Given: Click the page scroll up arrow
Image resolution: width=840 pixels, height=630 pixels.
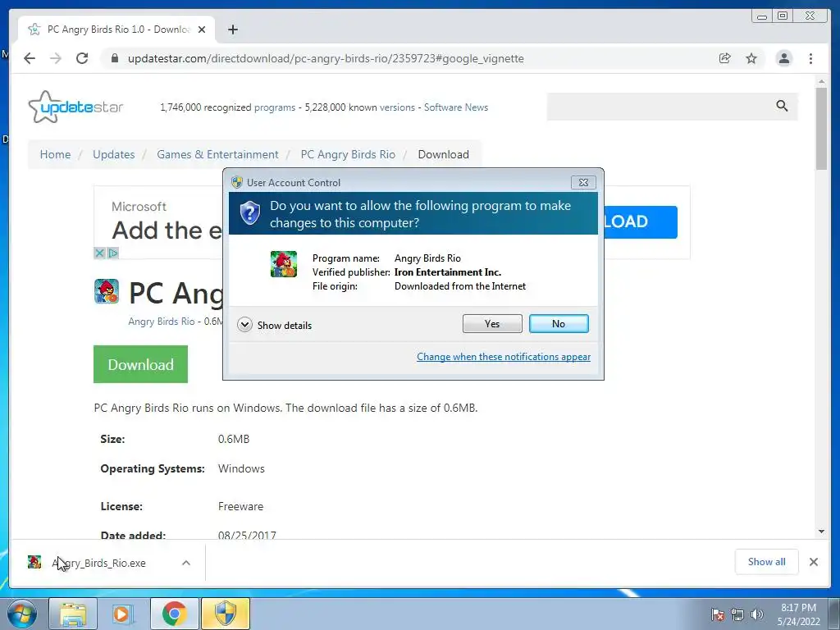Looking at the screenshot, I should (822, 81).
